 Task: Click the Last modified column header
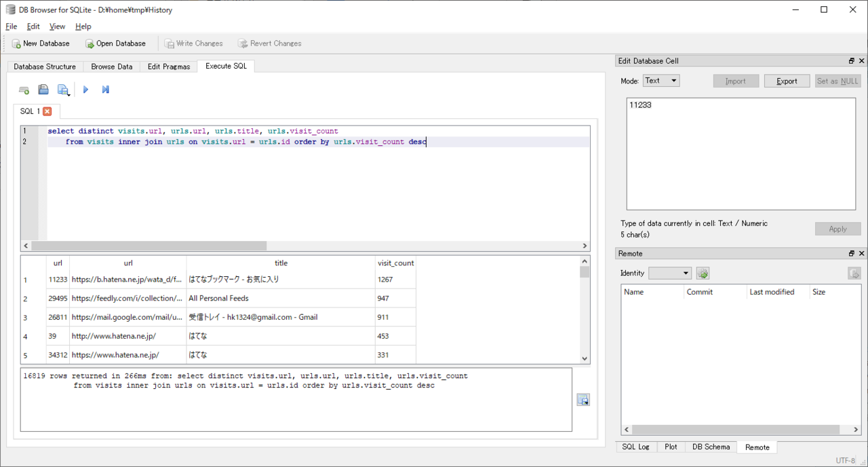pyautogui.click(x=778, y=292)
